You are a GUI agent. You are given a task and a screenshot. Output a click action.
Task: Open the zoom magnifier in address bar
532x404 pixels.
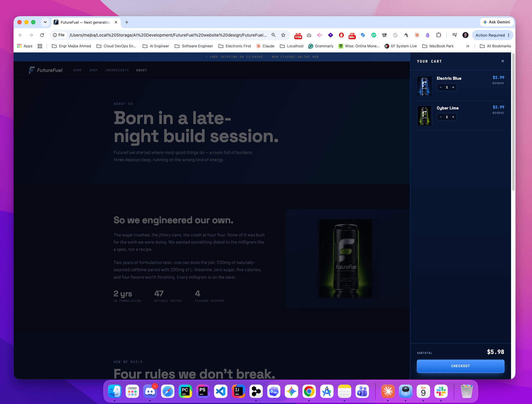click(x=274, y=35)
